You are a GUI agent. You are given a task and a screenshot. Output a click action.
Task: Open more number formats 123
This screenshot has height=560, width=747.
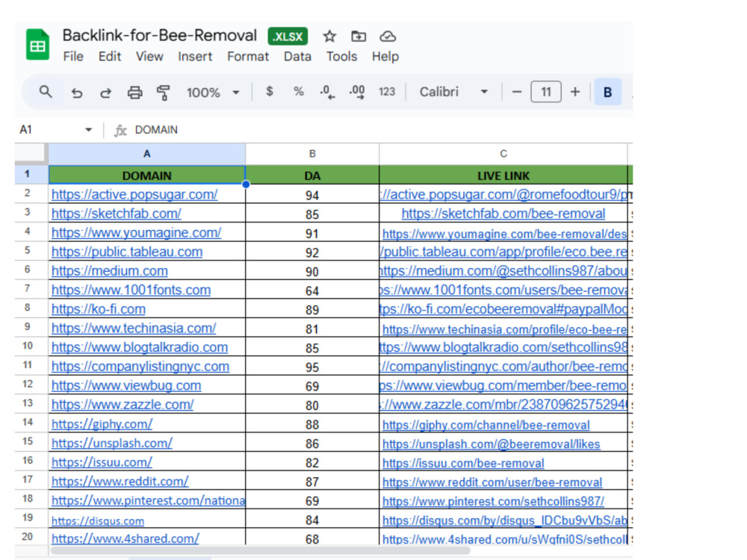click(x=387, y=91)
